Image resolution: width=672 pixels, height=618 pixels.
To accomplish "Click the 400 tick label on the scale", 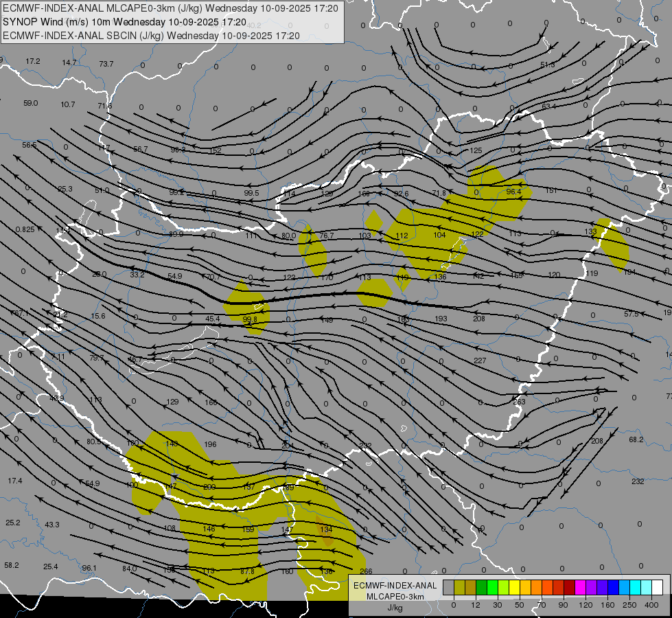I will point(651,605).
